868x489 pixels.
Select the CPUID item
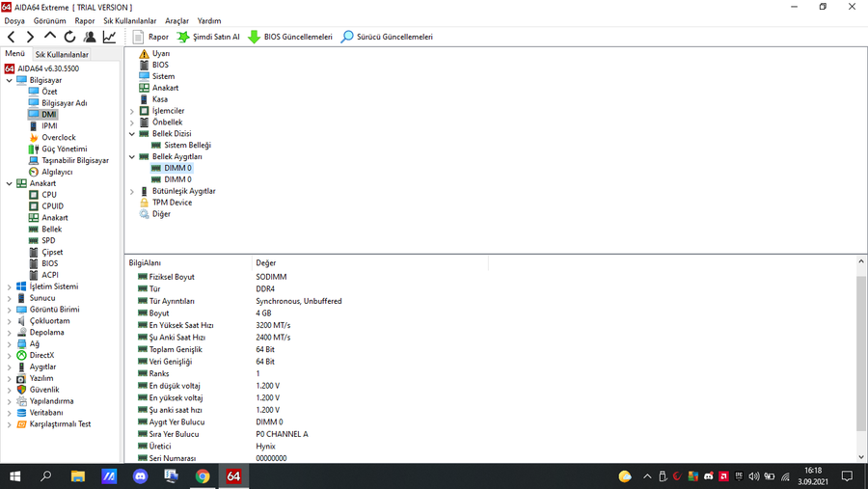[x=46, y=206]
